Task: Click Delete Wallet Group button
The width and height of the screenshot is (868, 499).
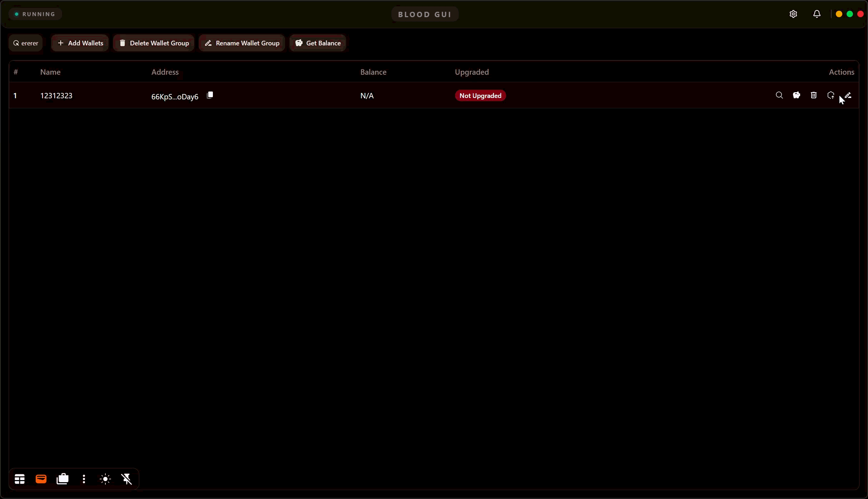Action: (x=154, y=43)
